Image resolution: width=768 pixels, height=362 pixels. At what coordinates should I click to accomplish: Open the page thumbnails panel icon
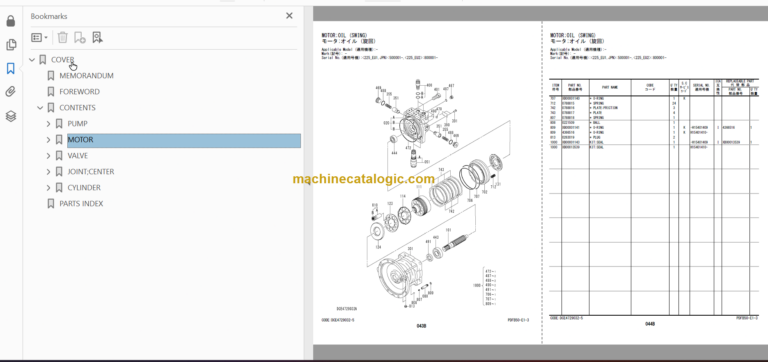(x=11, y=45)
